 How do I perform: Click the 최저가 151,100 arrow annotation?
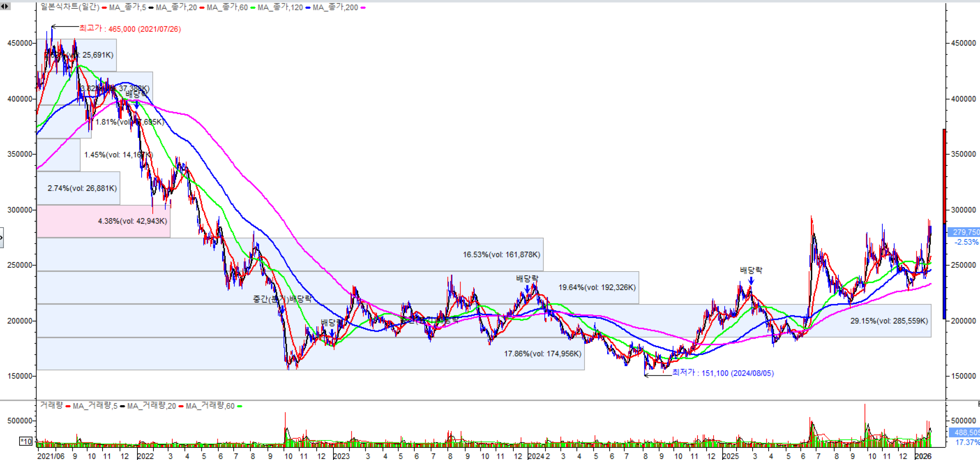658,375
